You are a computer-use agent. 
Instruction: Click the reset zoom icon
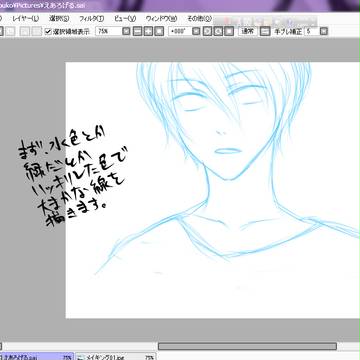[x=159, y=31]
